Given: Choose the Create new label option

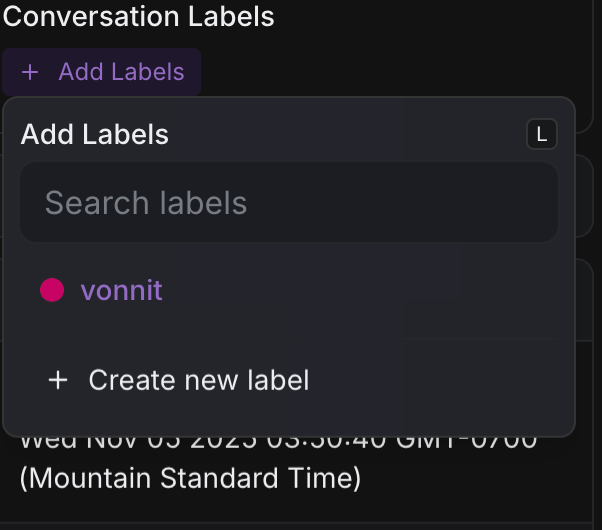Looking at the screenshot, I should tap(180, 380).
